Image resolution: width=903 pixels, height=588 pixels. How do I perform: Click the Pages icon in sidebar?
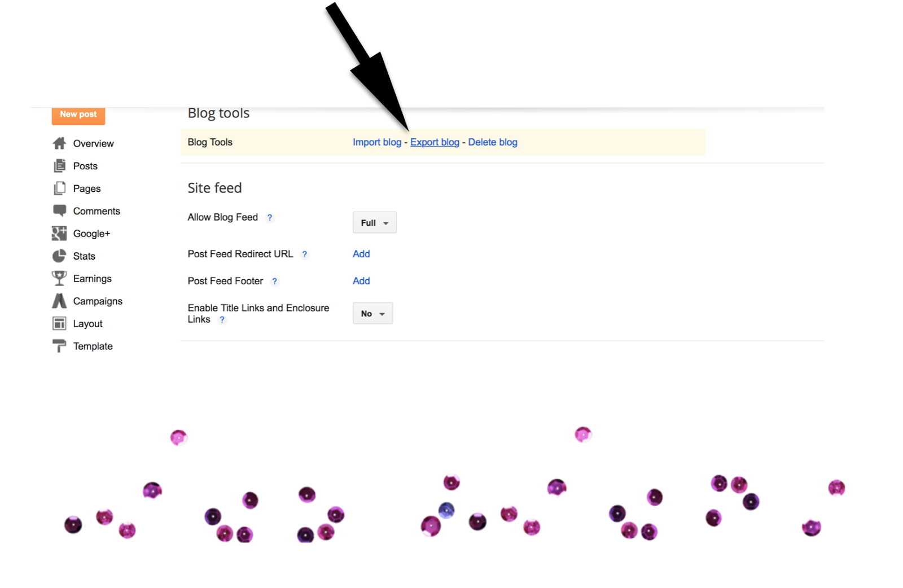[x=59, y=188]
